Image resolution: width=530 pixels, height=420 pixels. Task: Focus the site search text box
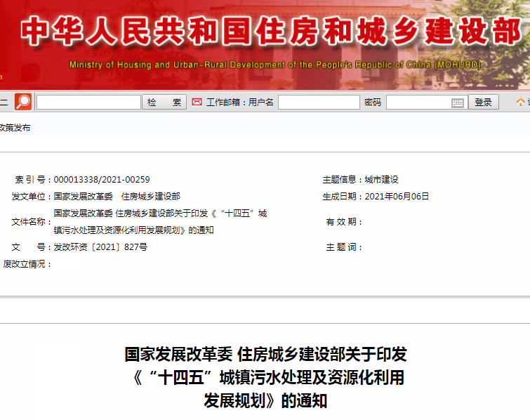[x=88, y=102]
